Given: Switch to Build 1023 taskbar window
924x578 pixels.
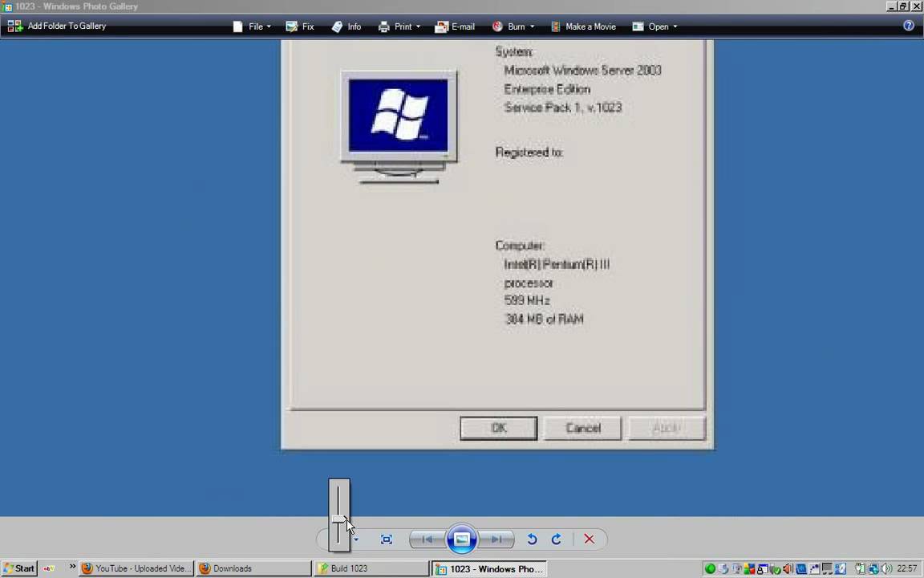Looking at the screenshot, I should [371, 568].
